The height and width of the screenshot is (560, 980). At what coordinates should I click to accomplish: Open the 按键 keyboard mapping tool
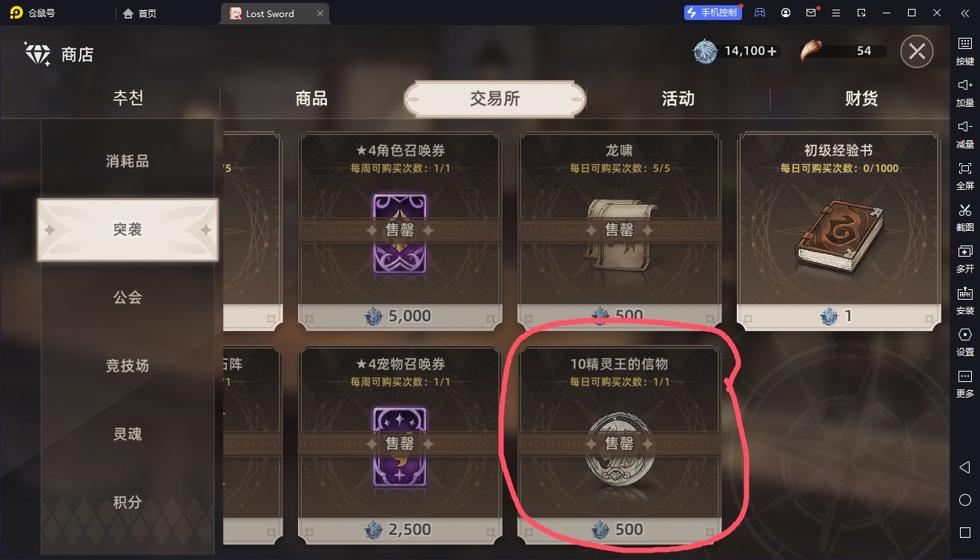coord(964,51)
